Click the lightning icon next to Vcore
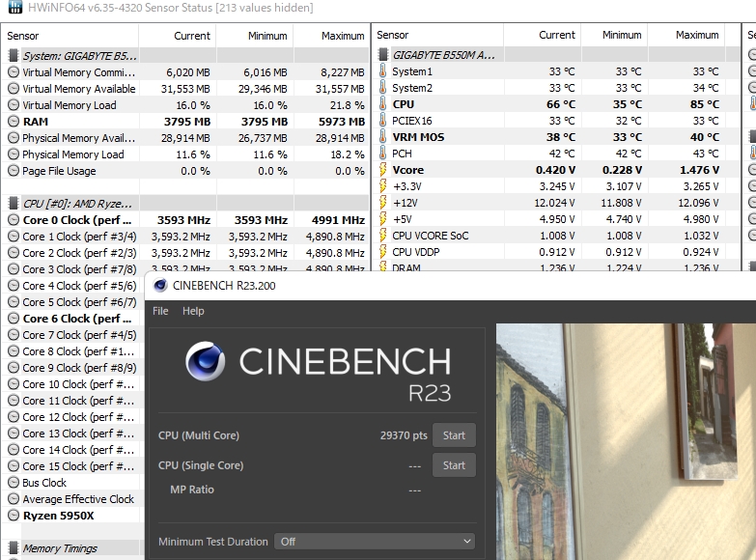 tap(383, 170)
